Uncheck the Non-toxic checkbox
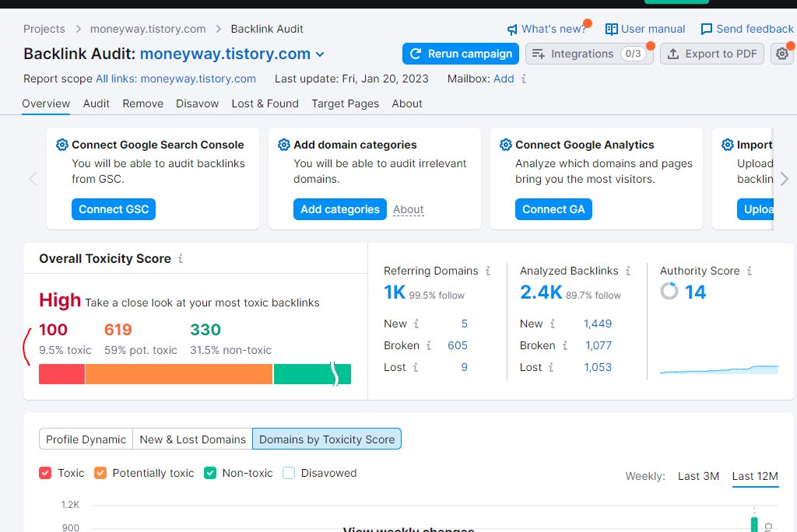Screen dimensions: 797x532 tap(210, 473)
